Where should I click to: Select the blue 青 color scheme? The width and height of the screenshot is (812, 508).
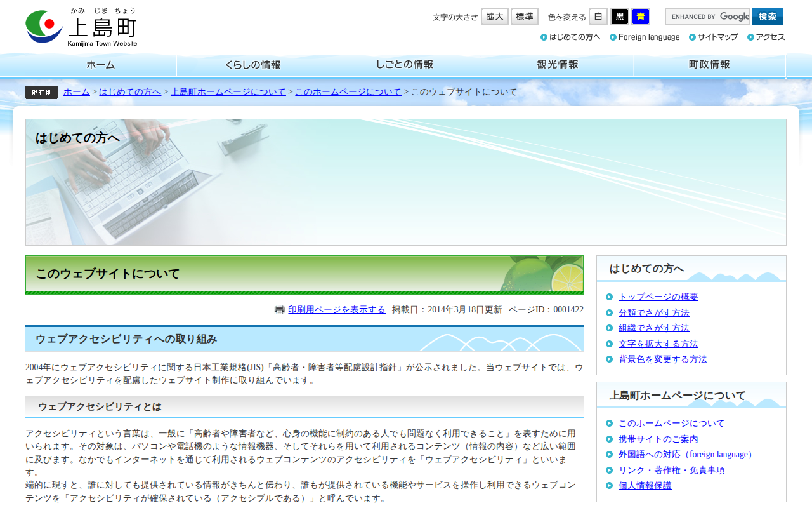click(x=641, y=17)
